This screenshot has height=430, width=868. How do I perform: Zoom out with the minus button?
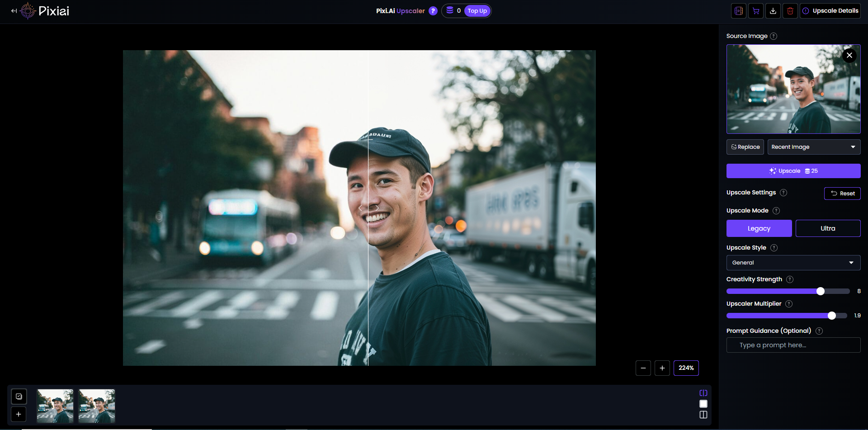pyautogui.click(x=643, y=368)
